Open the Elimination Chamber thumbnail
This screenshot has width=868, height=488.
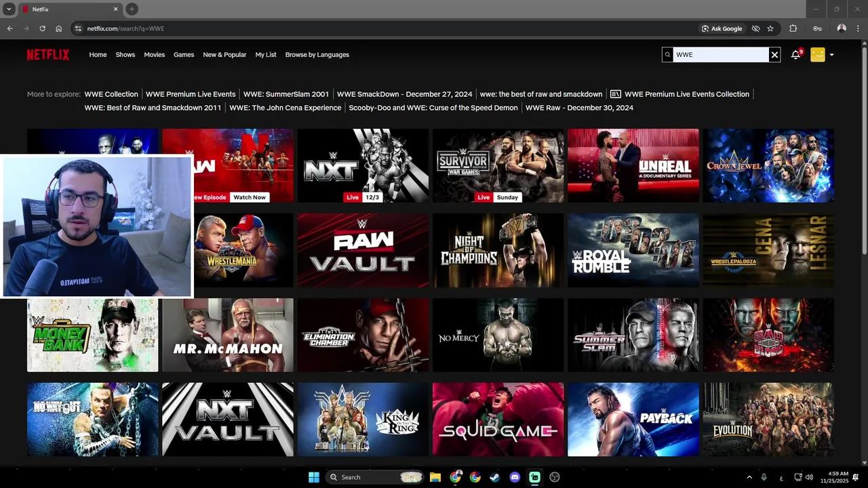coord(363,335)
